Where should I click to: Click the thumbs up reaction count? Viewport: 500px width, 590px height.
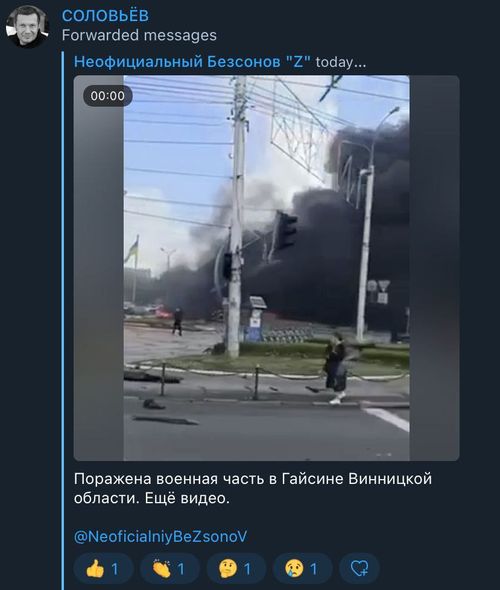115,569
